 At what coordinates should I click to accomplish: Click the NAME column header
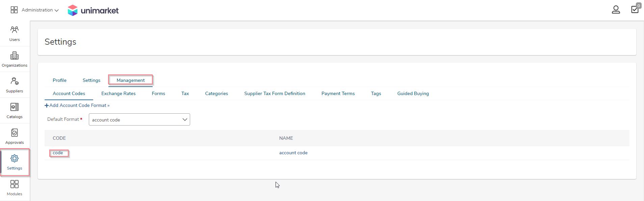286,138
